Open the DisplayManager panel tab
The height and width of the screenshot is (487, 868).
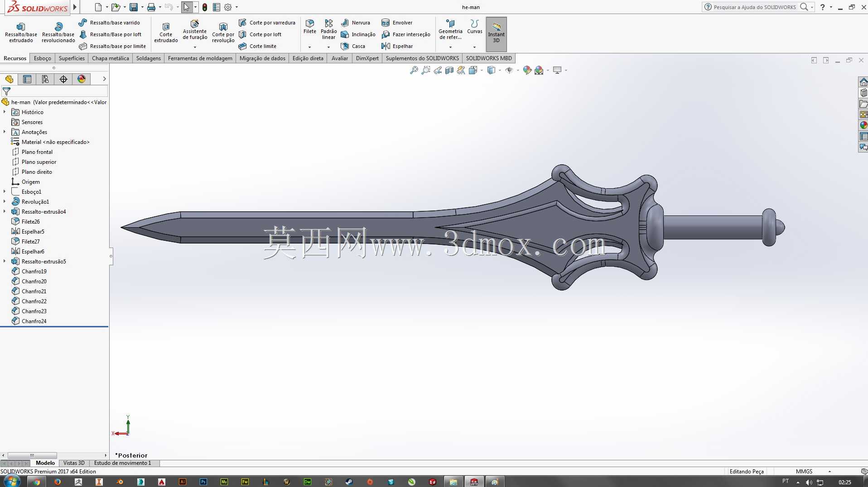click(82, 79)
